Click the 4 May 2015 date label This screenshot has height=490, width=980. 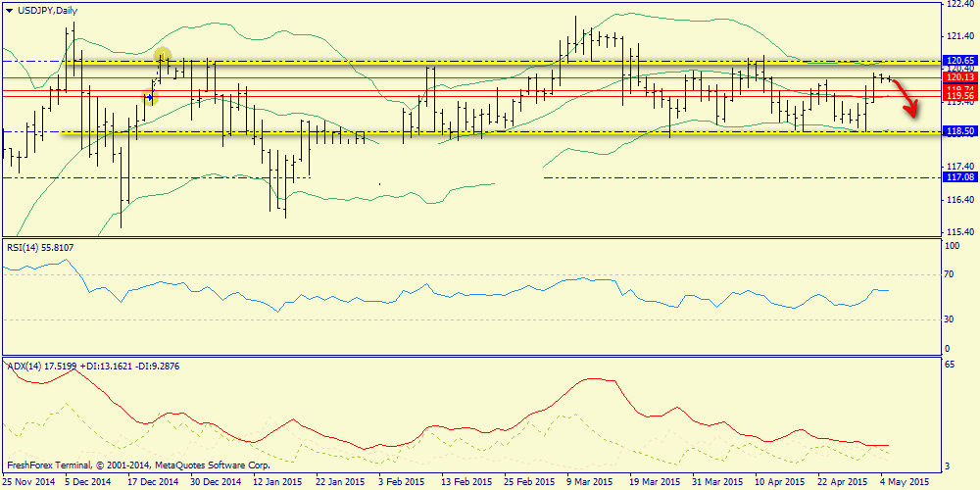click(x=905, y=482)
